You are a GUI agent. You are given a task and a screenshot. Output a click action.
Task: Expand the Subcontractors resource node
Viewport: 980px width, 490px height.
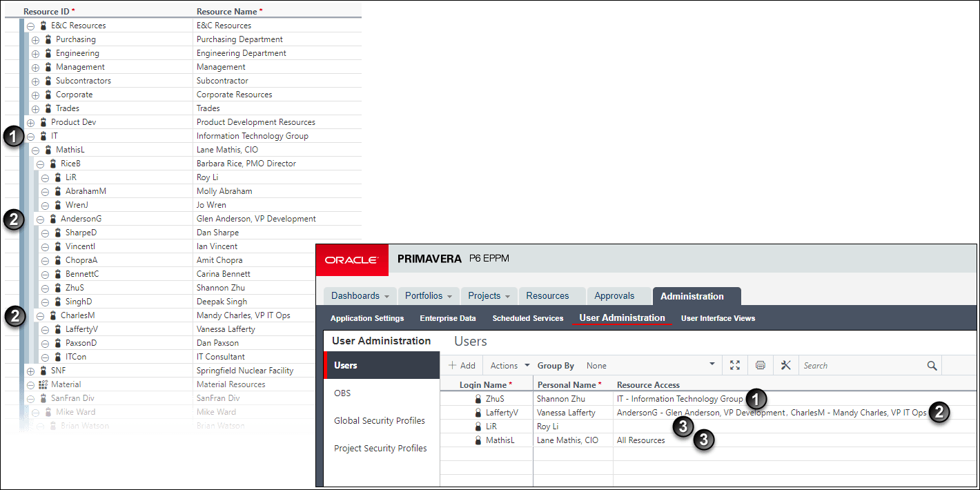(35, 81)
